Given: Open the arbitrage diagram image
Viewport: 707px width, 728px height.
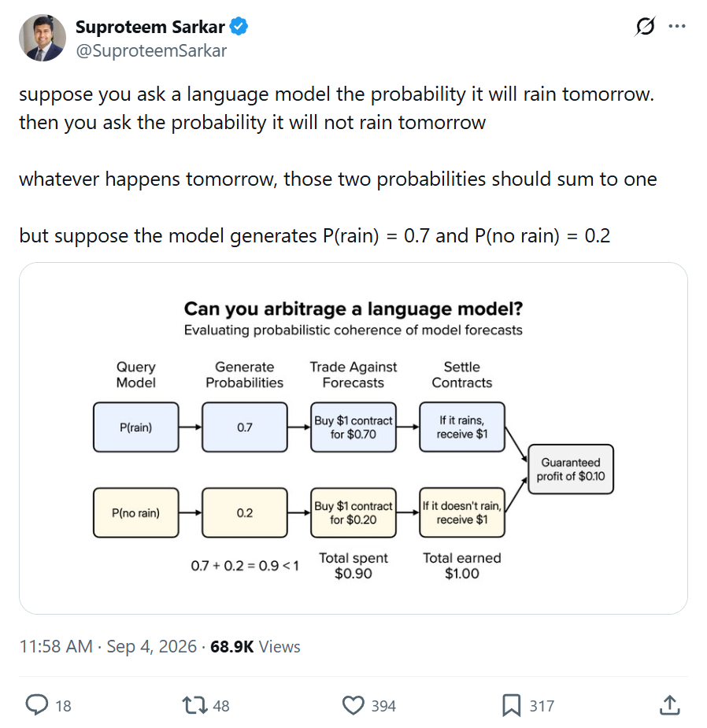Looking at the screenshot, I should click(353, 438).
